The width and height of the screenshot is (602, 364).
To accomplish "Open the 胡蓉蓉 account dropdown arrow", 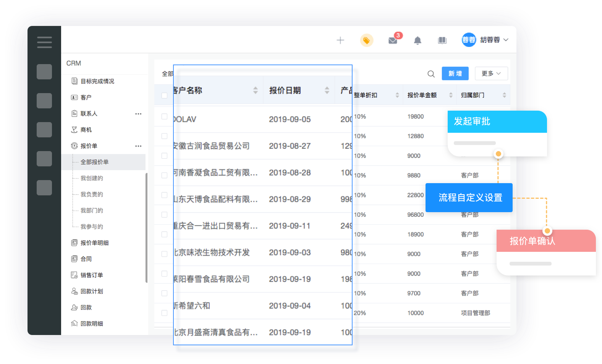I will (x=506, y=40).
